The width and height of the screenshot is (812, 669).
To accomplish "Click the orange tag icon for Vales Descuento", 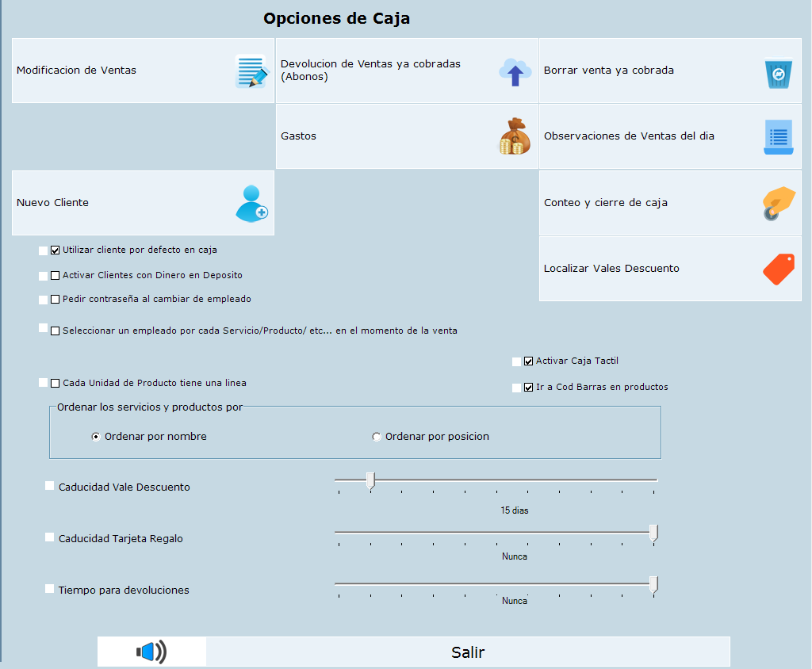I will 779,269.
